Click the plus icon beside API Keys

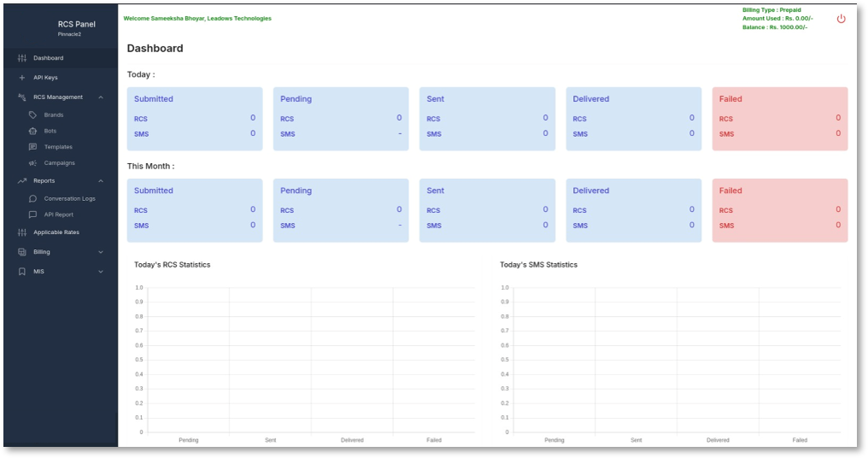point(22,78)
